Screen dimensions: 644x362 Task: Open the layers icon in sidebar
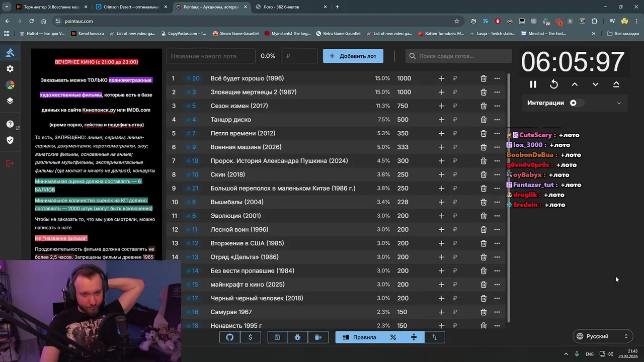click(x=10, y=101)
